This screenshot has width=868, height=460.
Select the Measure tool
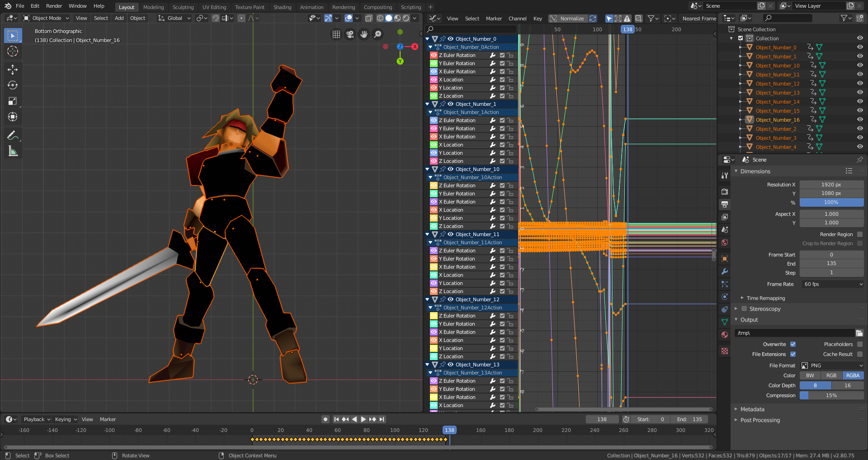click(13, 152)
